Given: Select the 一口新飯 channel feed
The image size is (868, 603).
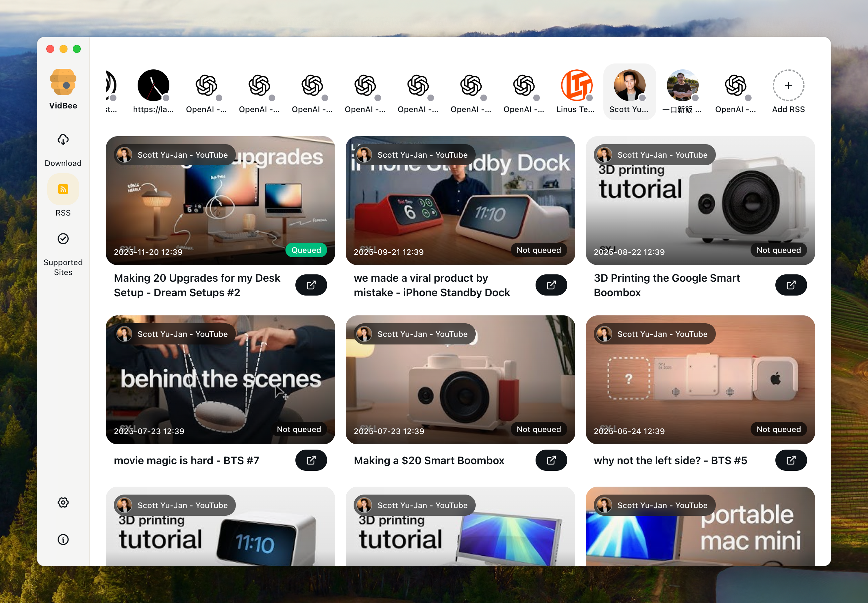Looking at the screenshot, I should [x=682, y=85].
